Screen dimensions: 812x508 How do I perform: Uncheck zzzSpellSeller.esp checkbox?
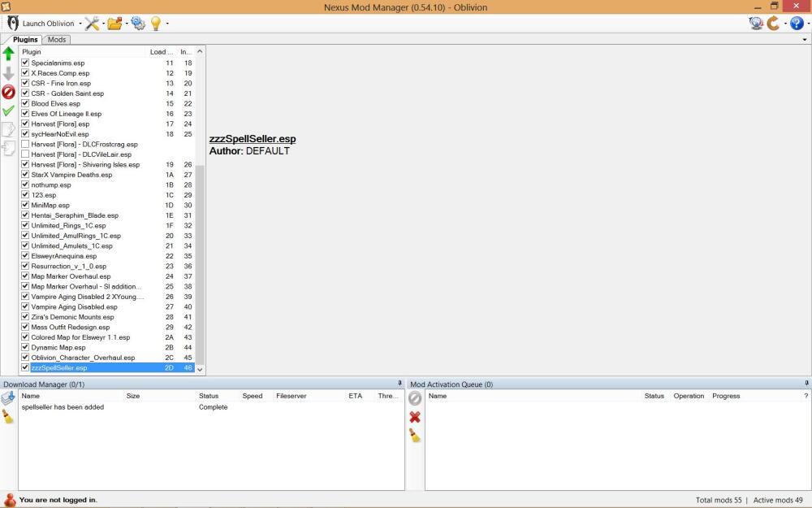click(x=25, y=367)
